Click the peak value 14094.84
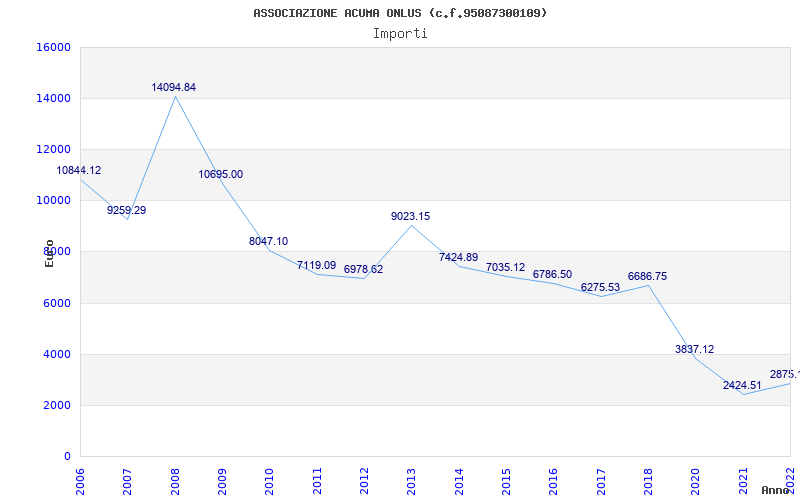 click(x=173, y=87)
